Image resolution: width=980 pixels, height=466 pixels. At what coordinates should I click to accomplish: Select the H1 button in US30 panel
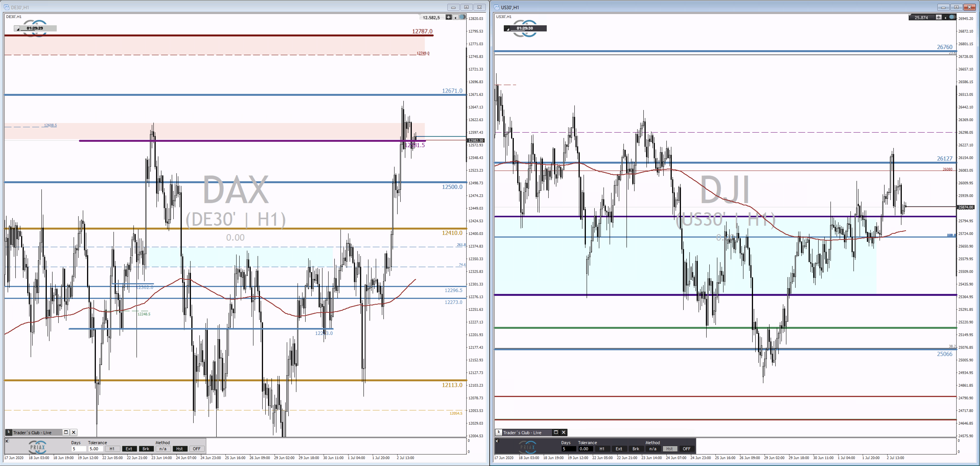(x=602, y=449)
